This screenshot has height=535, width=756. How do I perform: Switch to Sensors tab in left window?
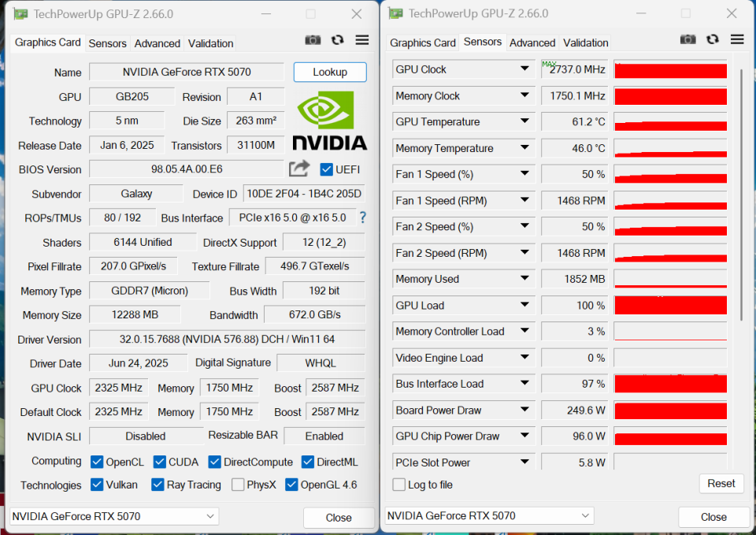pyautogui.click(x=107, y=43)
